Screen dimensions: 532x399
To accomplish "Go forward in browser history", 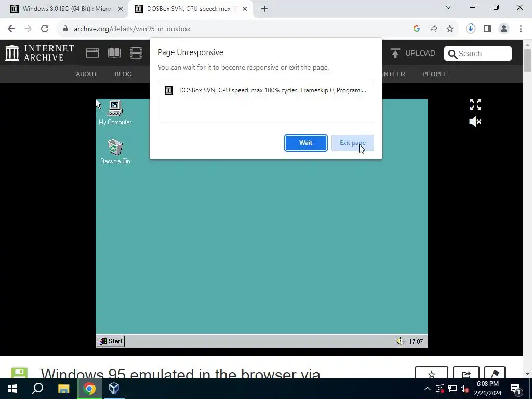I will [x=28, y=29].
